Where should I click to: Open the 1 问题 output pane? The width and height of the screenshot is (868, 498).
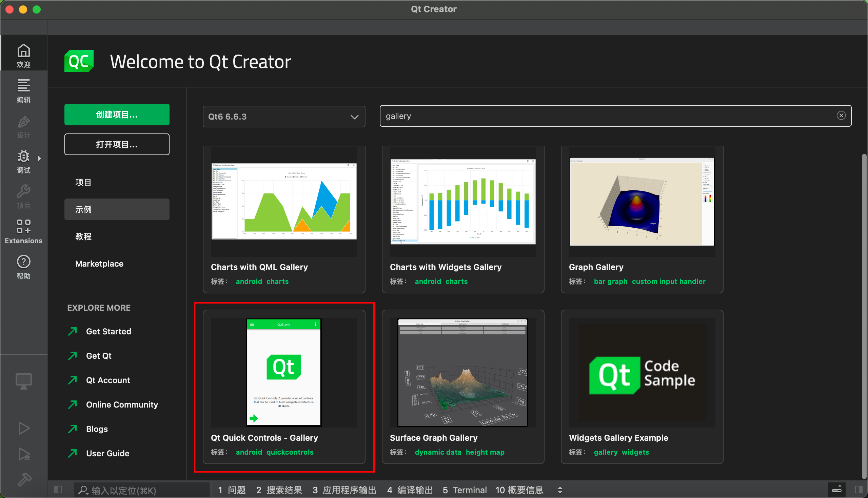pos(232,490)
